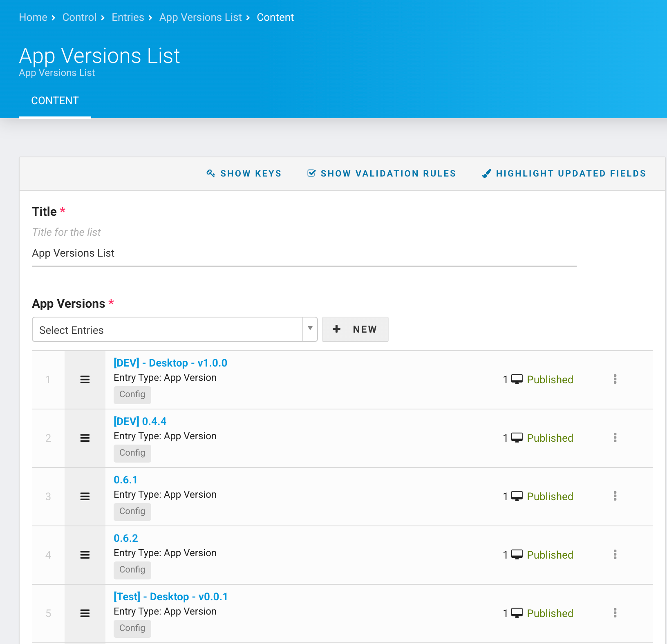Click the Published status of entry 0.6.2

(550, 555)
